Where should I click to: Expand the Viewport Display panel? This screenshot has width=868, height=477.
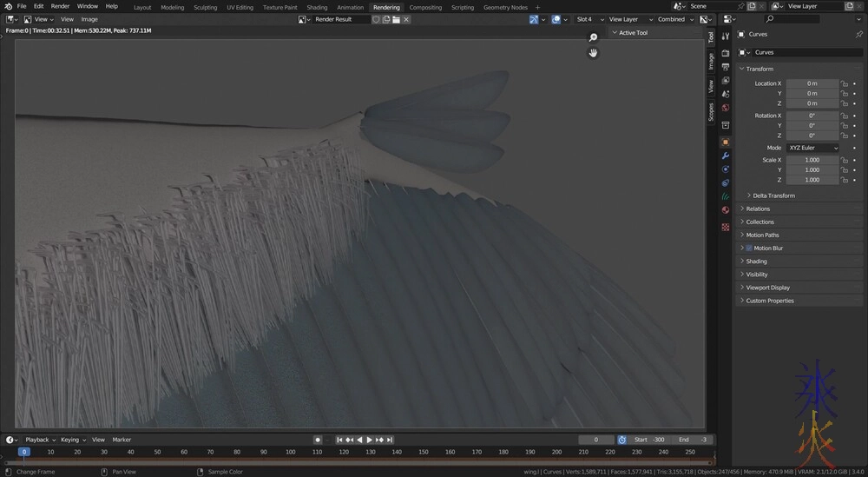767,288
